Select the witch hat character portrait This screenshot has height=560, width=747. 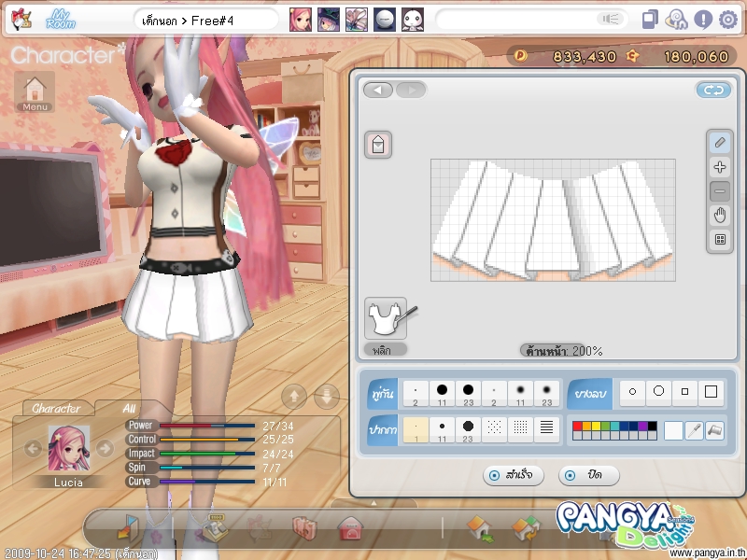point(329,20)
